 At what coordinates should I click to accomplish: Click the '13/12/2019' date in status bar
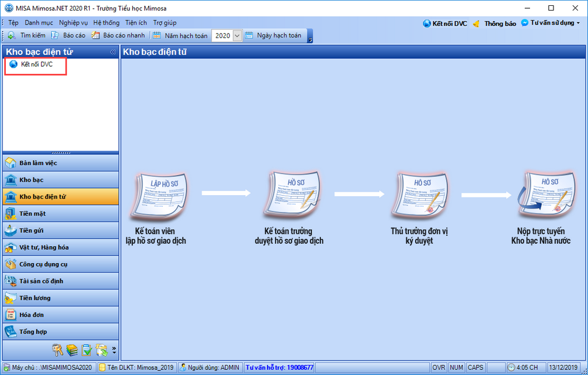click(563, 367)
